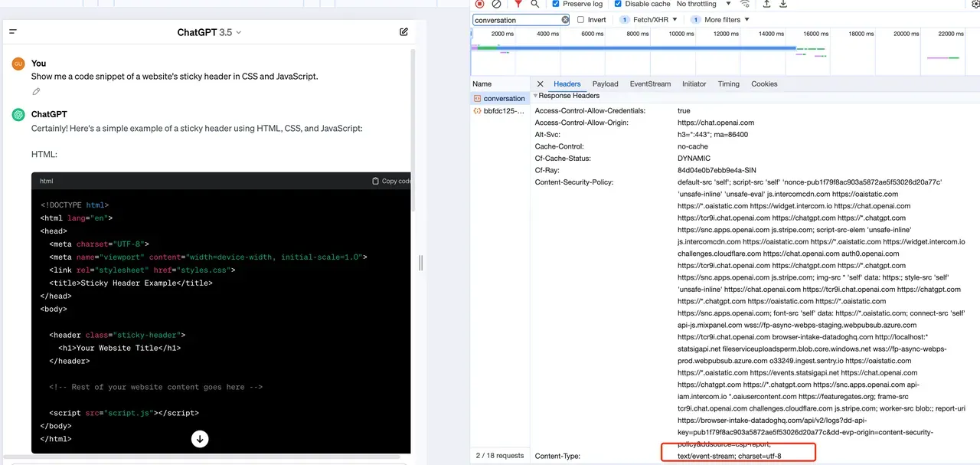Click the new chat compose icon
Viewport: 980px width, 465px height.
click(x=403, y=32)
